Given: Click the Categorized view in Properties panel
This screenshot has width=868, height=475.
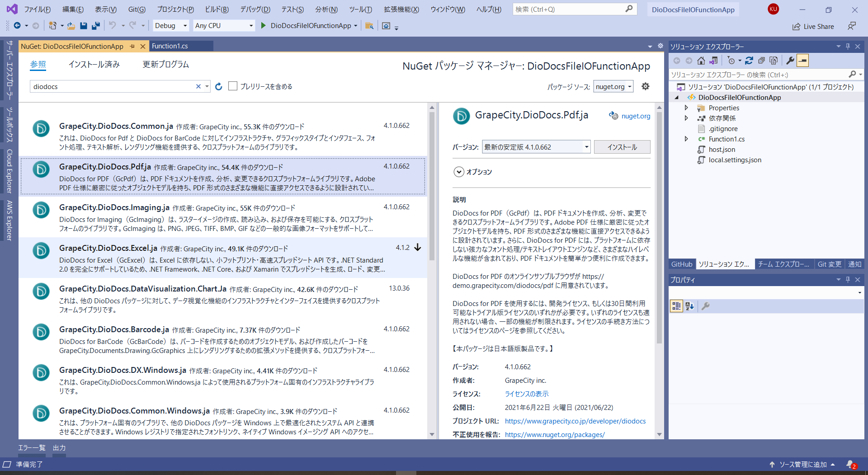Looking at the screenshot, I should [x=676, y=306].
